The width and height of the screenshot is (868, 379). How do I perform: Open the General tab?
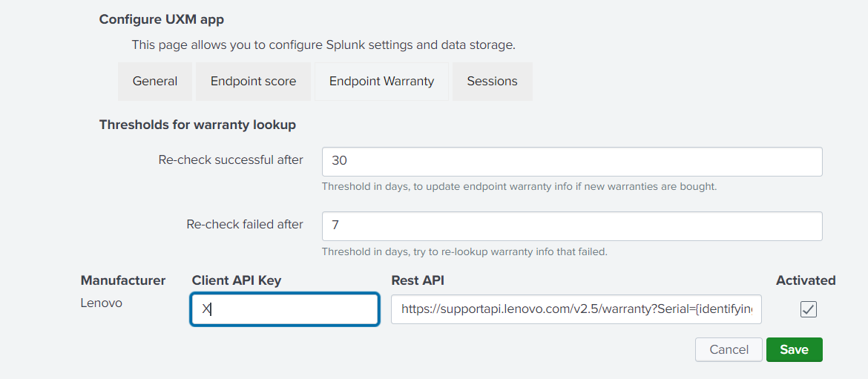pos(155,82)
